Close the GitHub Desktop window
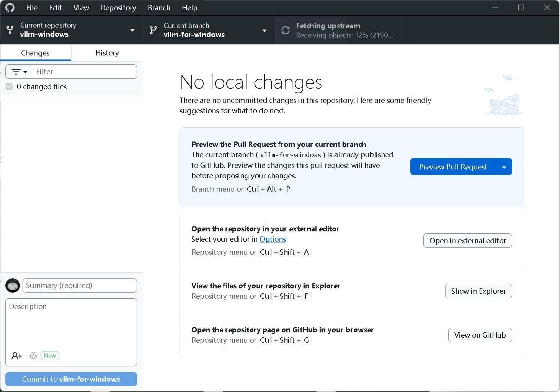 tap(547, 8)
